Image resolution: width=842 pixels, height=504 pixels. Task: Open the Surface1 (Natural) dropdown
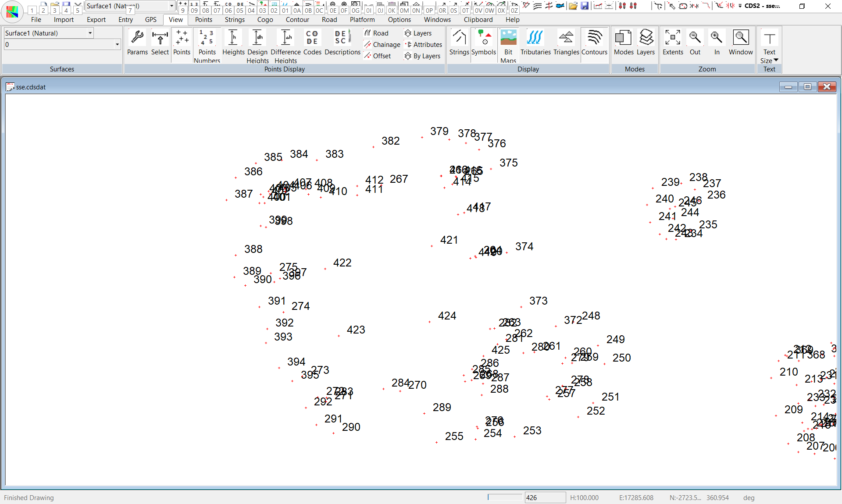pos(90,33)
